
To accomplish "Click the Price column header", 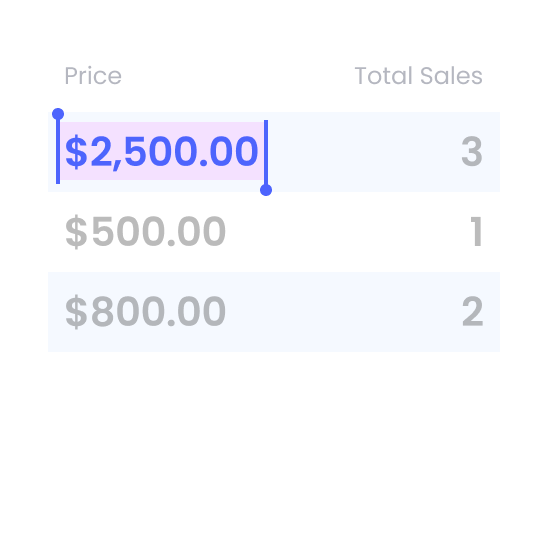I will click(93, 75).
